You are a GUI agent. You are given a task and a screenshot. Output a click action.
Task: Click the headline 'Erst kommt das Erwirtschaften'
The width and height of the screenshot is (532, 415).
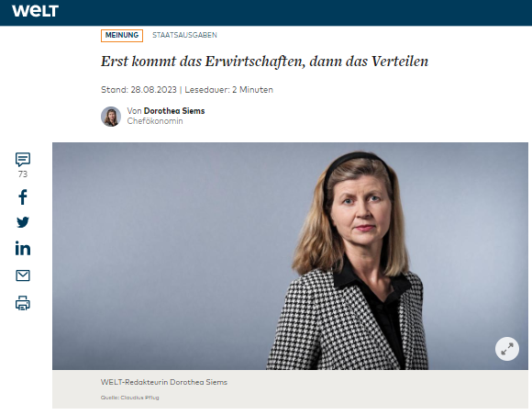265,62
